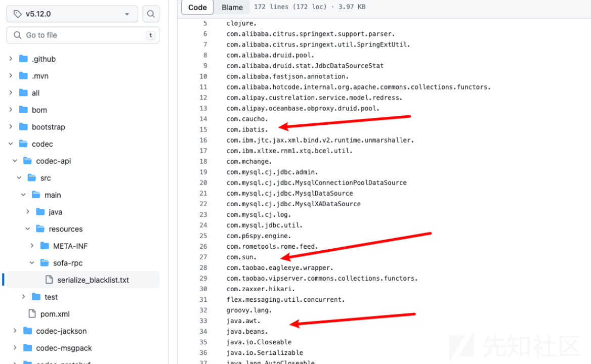The width and height of the screenshot is (591, 364).
Task: Open serialize_blacklist.txt in the file tree
Action: [x=93, y=280]
